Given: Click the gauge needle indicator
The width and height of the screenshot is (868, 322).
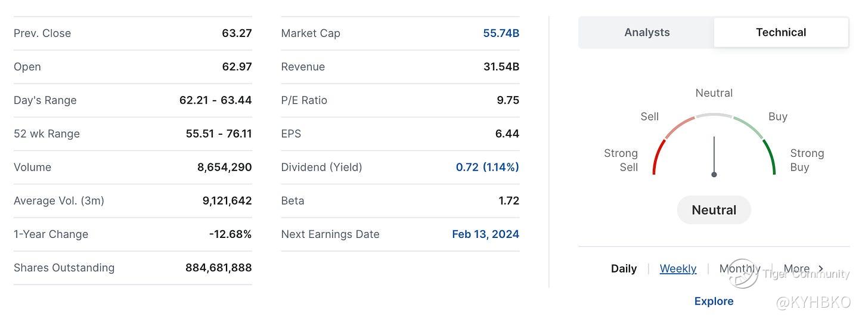Looking at the screenshot, I should click(714, 156).
